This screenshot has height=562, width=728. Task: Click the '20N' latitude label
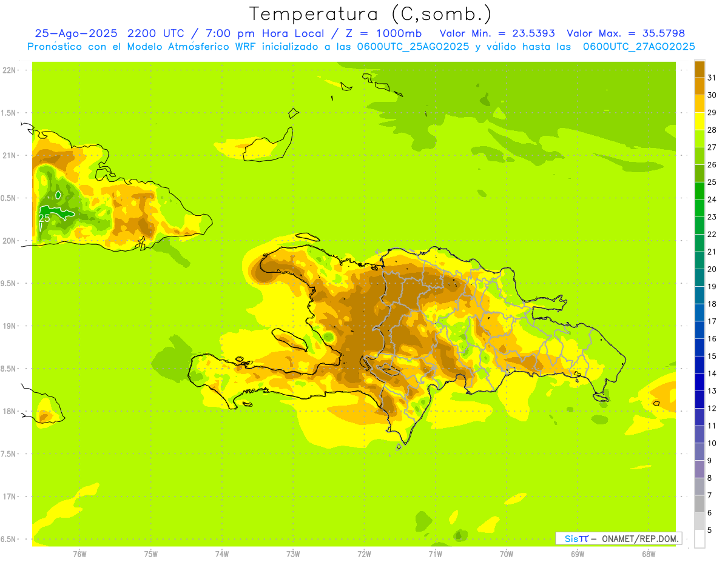[9, 241]
